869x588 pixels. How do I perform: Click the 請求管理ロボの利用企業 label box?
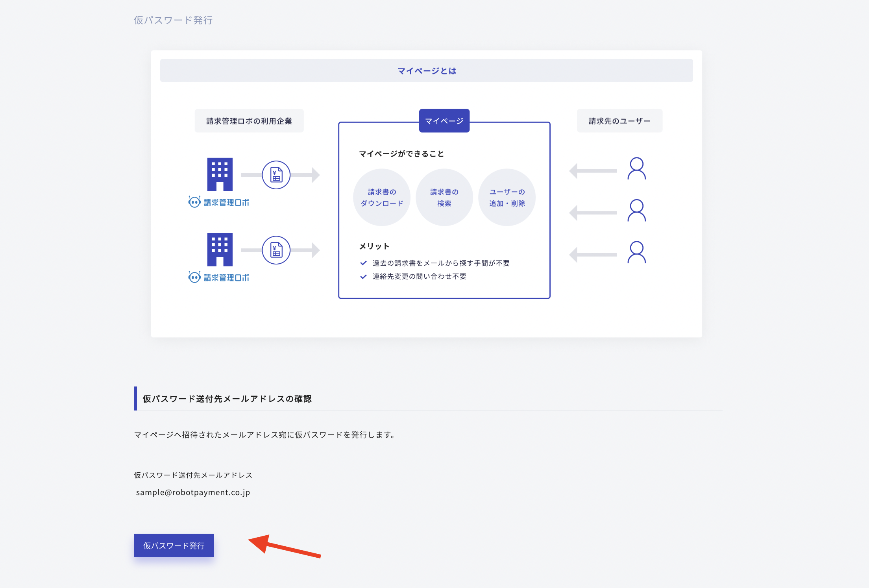coord(249,121)
